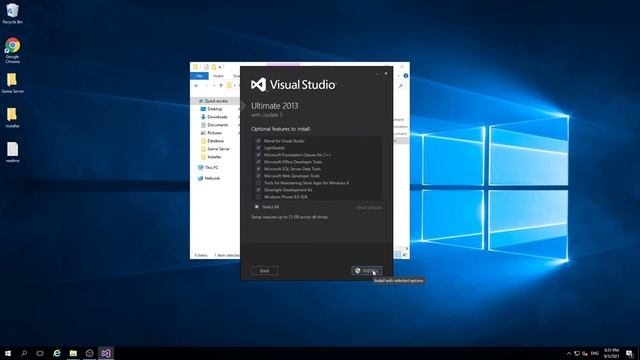Screen dimensions: 640x360
Task: Click the Visual Studio logo icon
Action: [258, 84]
